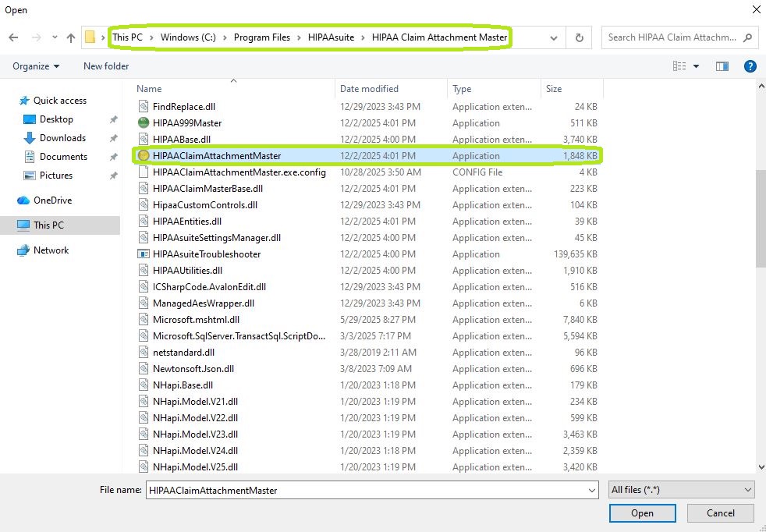Image resolution: width=766 pixels, height=532 pixels.
Task: Select Network in navigation pane
Action: click(x=51, y=250)
